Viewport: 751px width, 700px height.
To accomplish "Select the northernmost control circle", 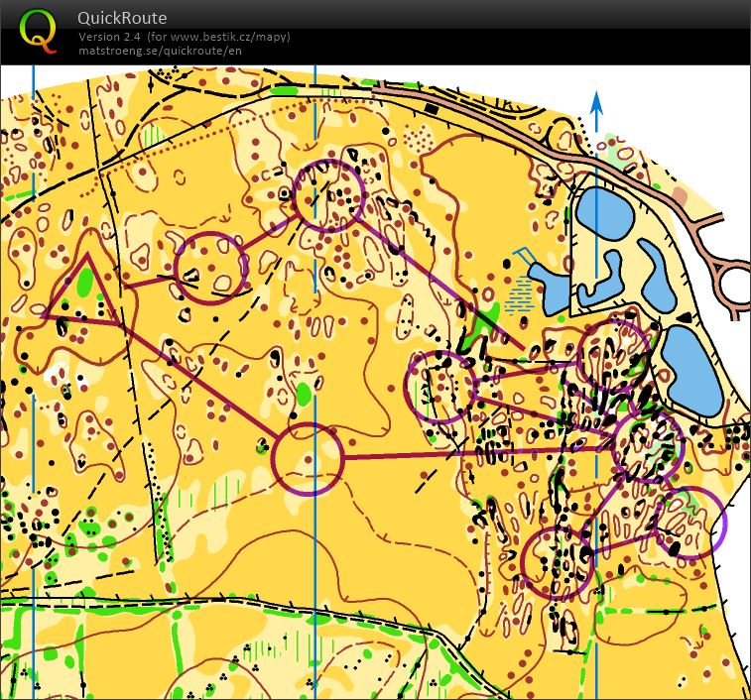I will point(330,195).
